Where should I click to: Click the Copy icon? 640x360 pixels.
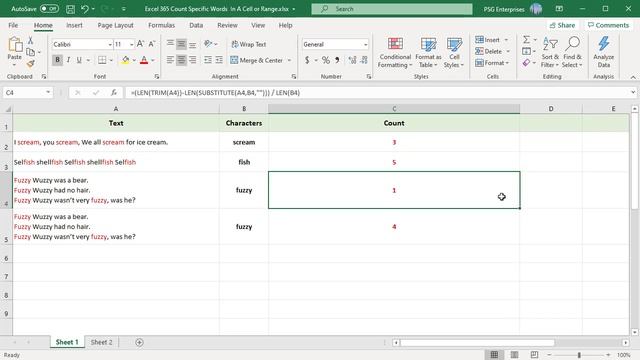tap(30, 52)
